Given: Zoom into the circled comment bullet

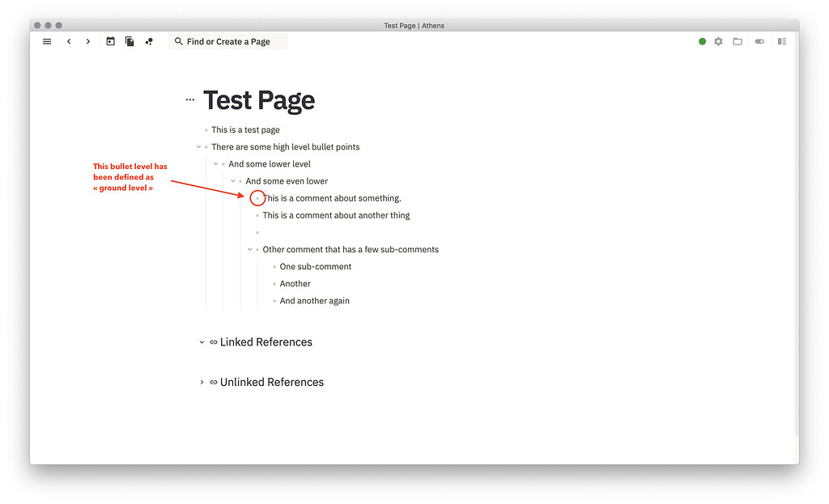Looking at the screenshot, I should point(257,197).
